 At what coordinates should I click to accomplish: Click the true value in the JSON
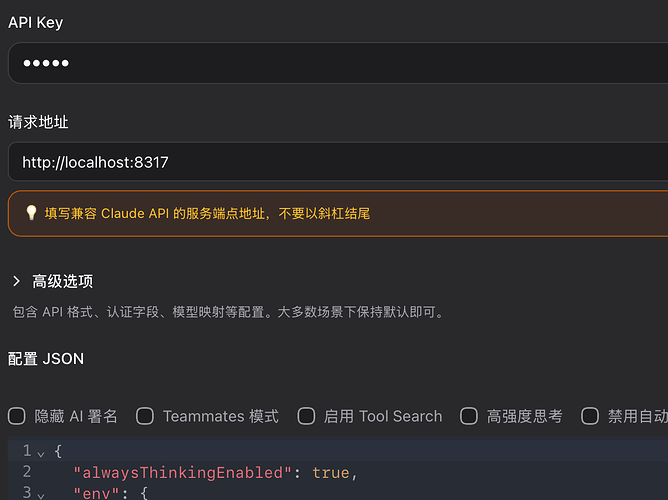click(x=331, y=473)
